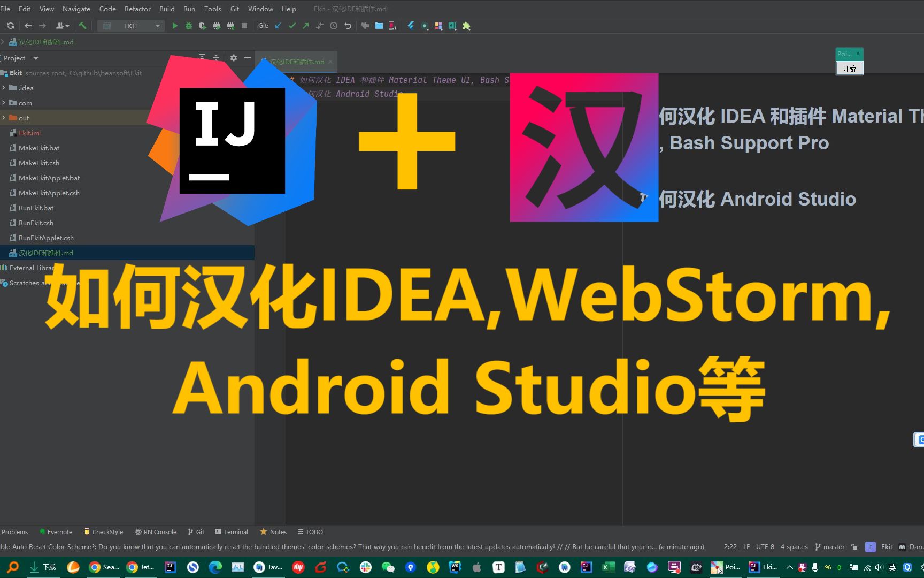Select RunEkitApplet.csh file
The width and height of the screenshot is (924, 578).
pos(46,238)
